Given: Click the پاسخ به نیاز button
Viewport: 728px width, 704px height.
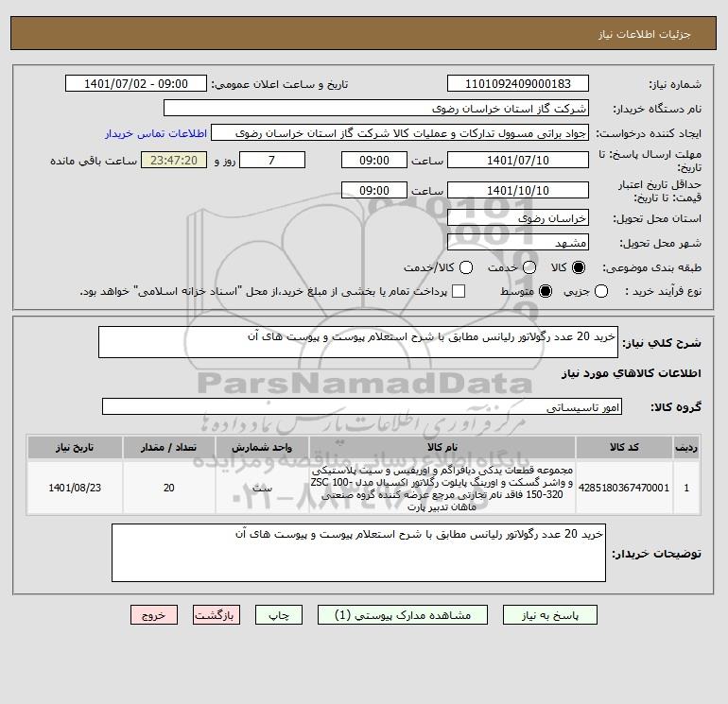Looking at the screenshot, I should [x=550, y=615].
